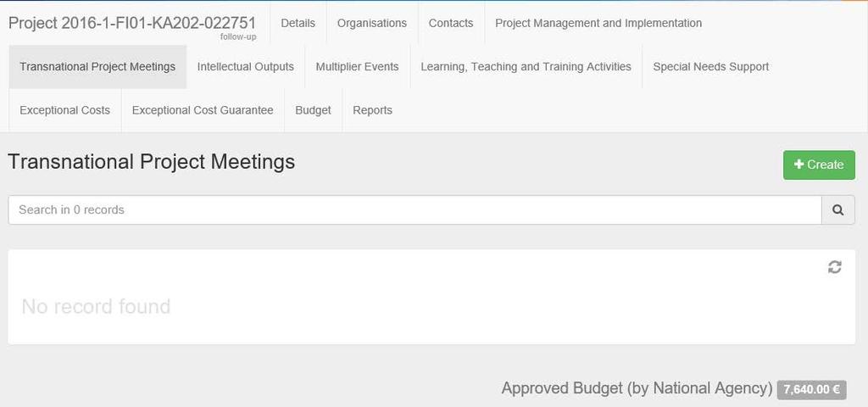This screenshot has width=868, height=407.
Task: Select the Transnational Project Meetings tab
Action: pos(97,67)
